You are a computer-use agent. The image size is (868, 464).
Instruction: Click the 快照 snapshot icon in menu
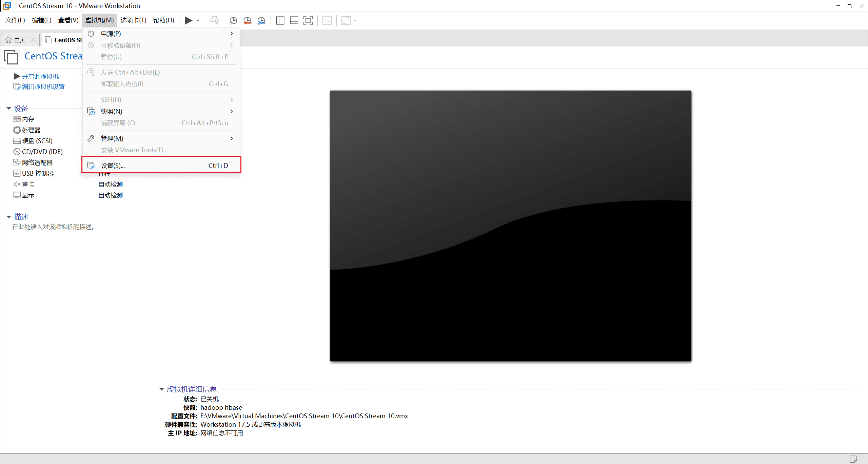[91, 111]
